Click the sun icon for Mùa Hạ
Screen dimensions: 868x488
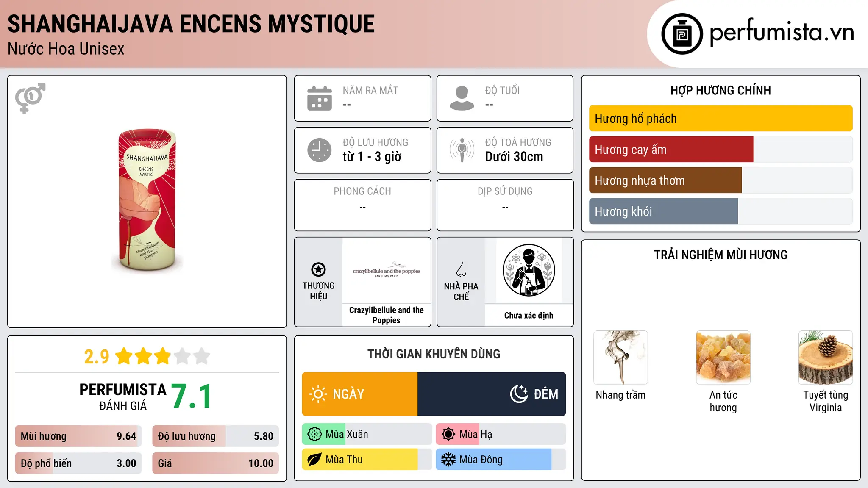point(448,434)
